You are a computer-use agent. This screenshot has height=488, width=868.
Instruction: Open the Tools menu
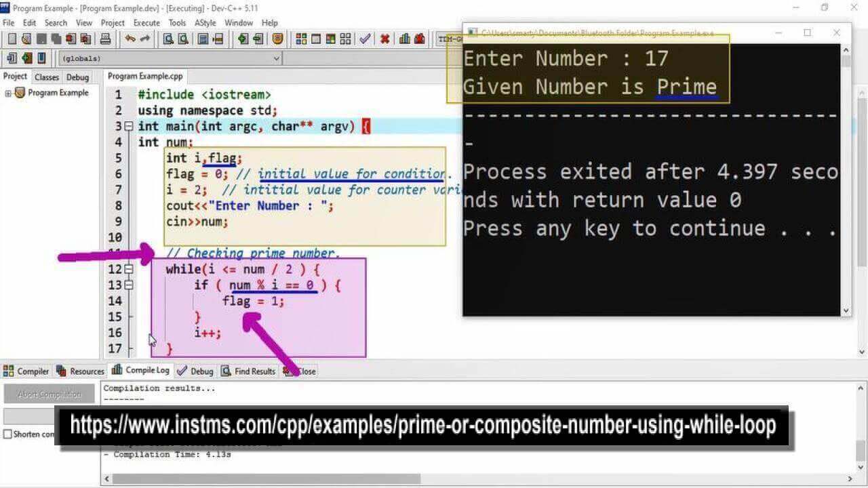coord(177,22)
